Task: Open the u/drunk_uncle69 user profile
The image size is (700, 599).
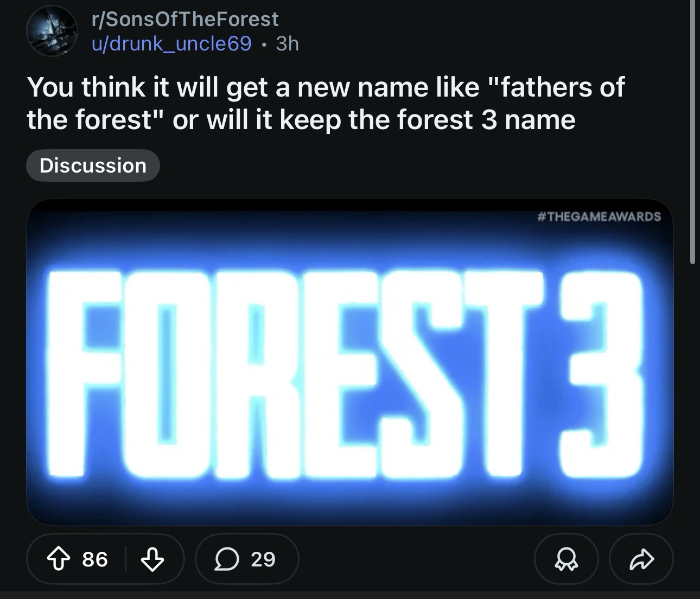Action: tap(171, 43)
